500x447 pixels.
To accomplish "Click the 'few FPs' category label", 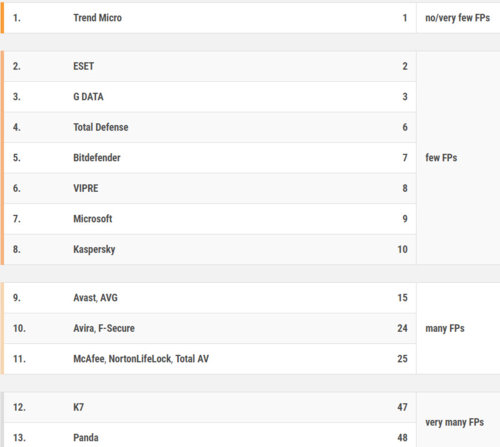I will click(x=441, y=158).
